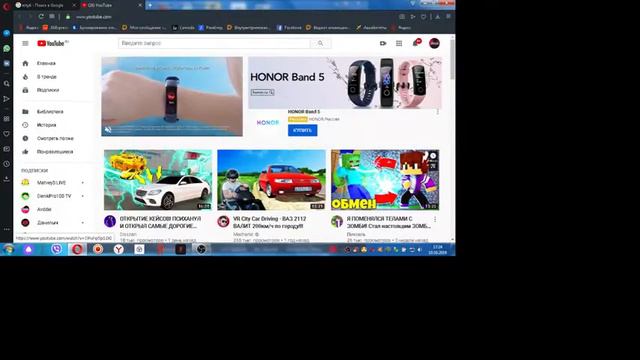The height and width of the screenshot is (360, 640).
Task: Click the blue buy button under HONOR
Action: point(302,130)
